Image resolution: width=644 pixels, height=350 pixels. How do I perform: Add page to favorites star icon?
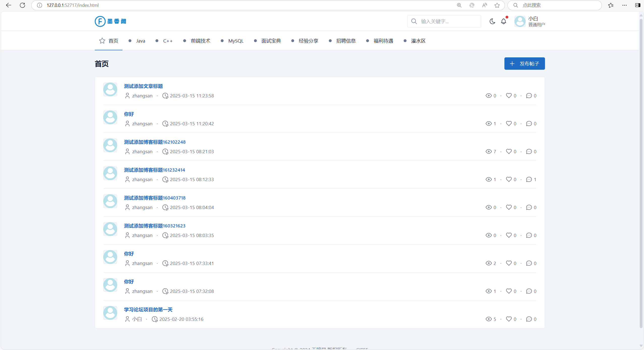click(x=497, y=5)
